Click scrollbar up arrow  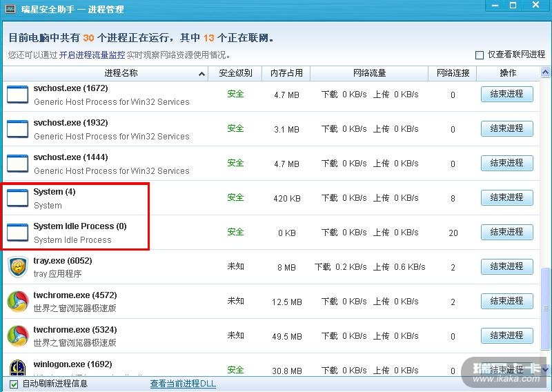(545, 73)
